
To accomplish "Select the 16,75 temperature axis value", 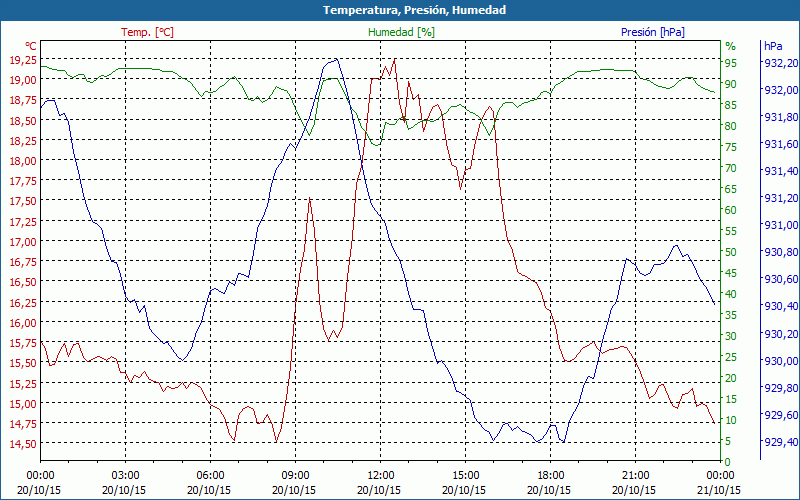I will [x=23, y=262].
